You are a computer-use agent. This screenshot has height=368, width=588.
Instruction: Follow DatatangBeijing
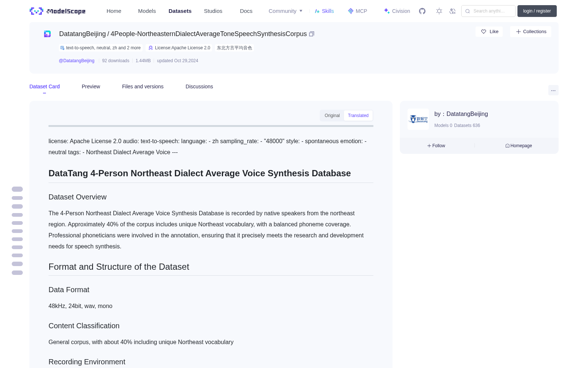pyautogui.click(x=436, y=146)
